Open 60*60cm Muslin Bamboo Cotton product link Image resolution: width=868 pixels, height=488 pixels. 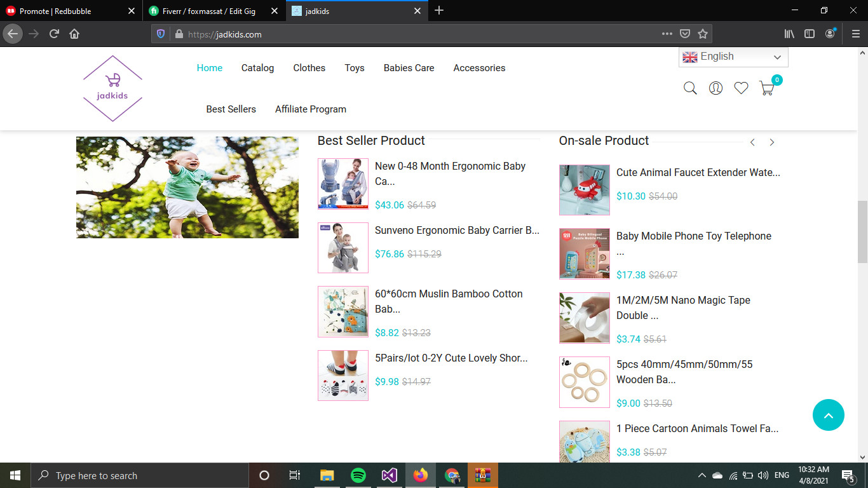pos(449,301)
